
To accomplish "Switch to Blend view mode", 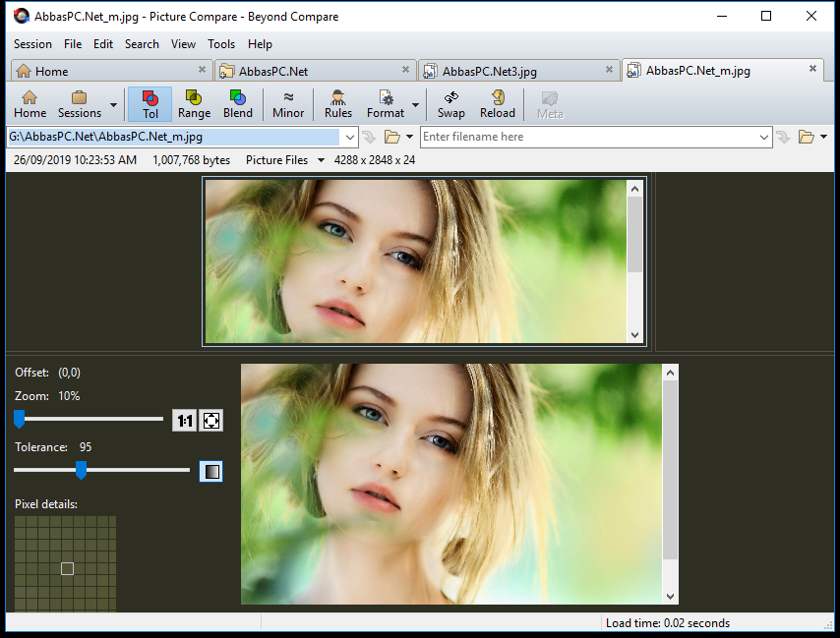I will click(238, 104).
